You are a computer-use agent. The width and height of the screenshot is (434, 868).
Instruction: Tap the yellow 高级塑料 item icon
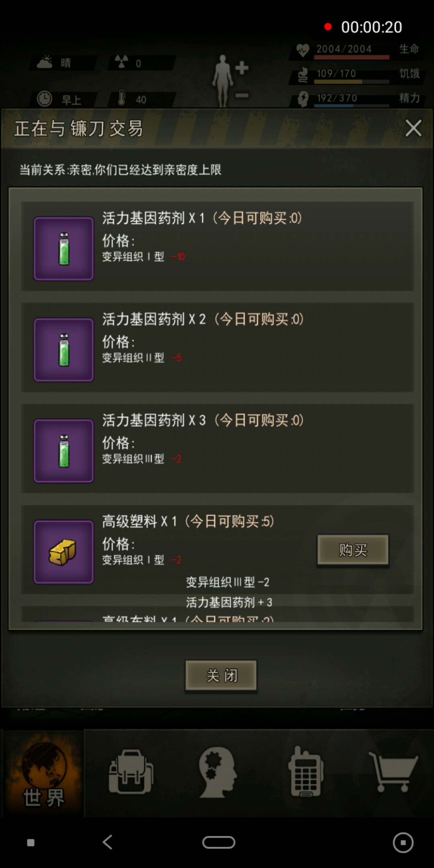point(63,552)
